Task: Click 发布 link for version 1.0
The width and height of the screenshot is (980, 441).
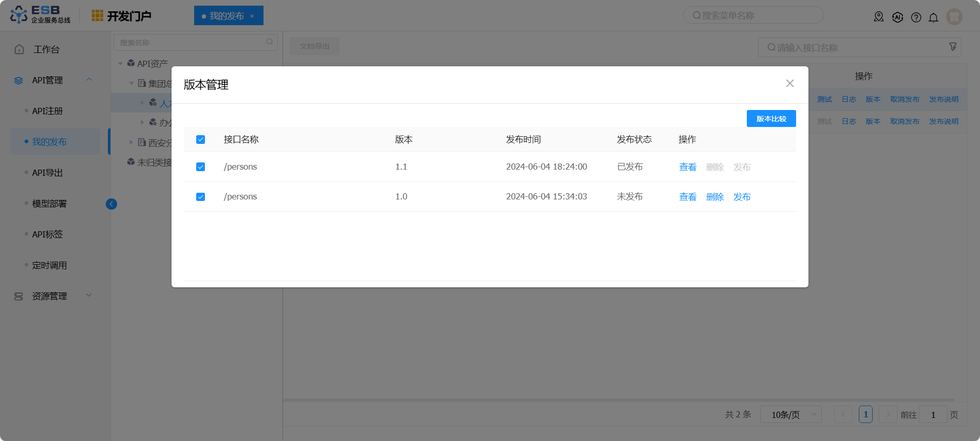Action: click(742, 197)
